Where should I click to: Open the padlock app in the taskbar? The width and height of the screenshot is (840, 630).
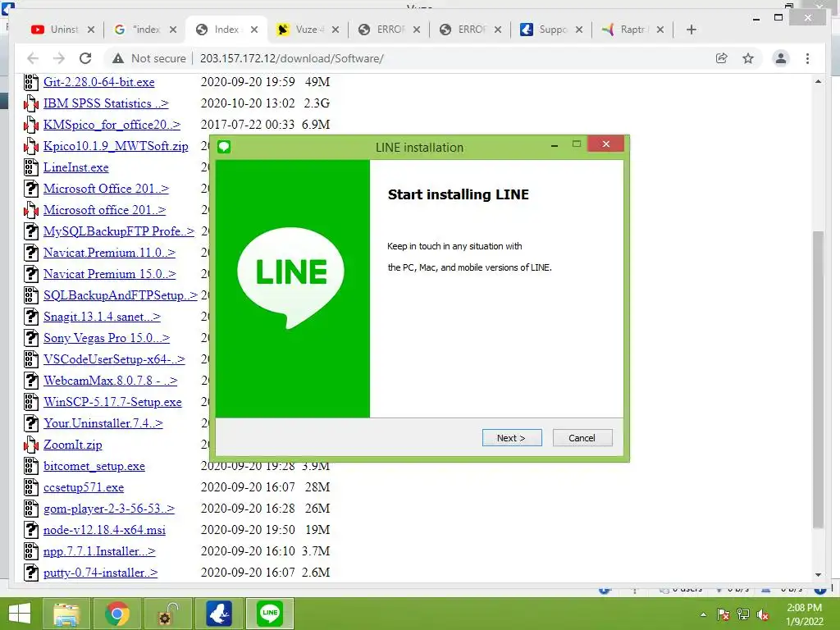167,614
